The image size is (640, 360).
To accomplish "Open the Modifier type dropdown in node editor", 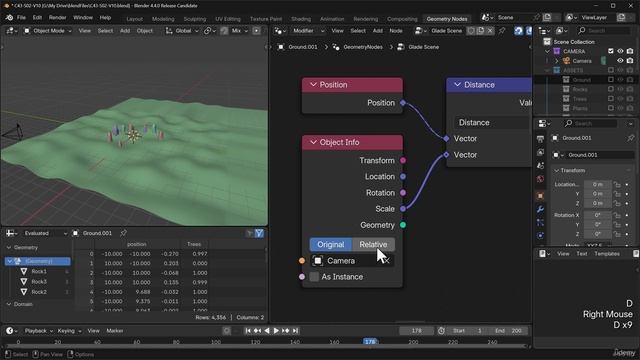I will point(308,31).
